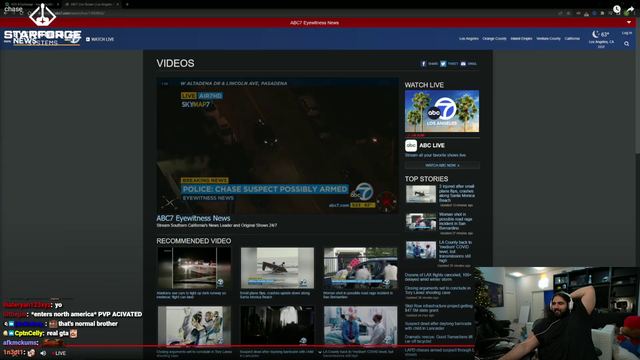Screen dimensions: 640x360
Task: Select the ABC7 Live Stream browser tab
Action: [92, 4]
